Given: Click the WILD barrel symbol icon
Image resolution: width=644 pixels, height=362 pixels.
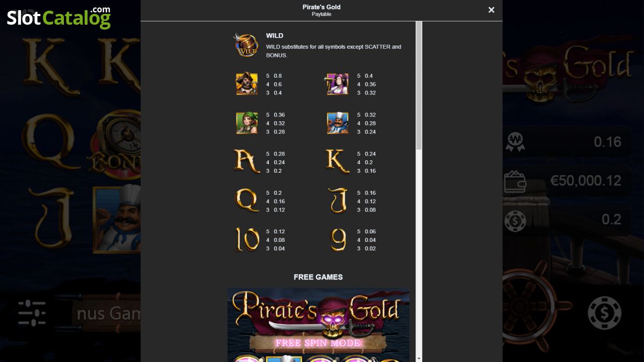Looking at the screenshot, I should [246, 45].
